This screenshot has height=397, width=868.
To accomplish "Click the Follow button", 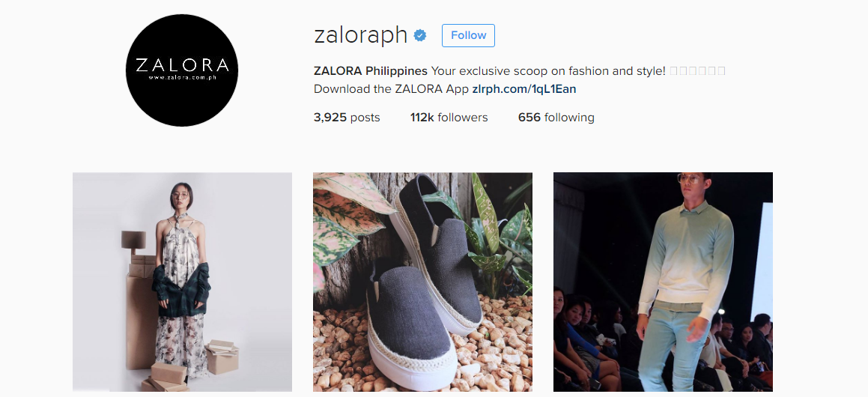I will 468,35.
